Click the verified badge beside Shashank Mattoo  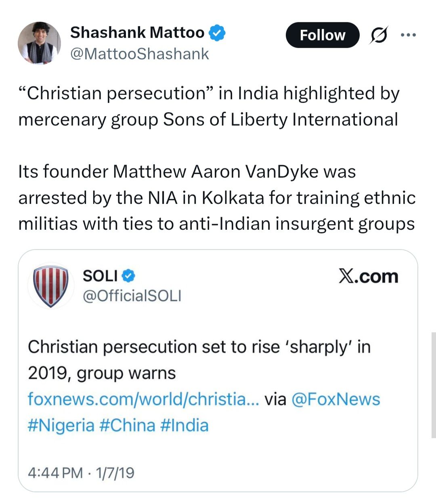[x=217, y=33]
